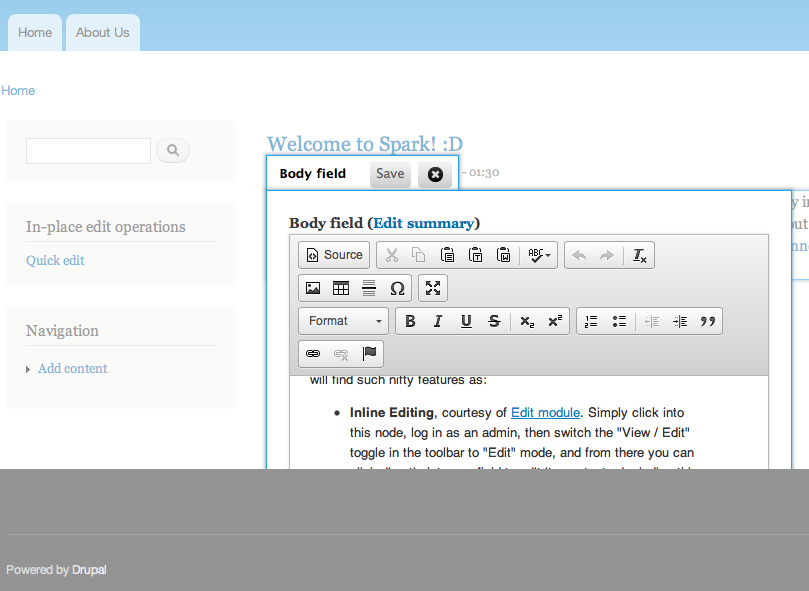Image resolution: width=809 pixels, height=591 pixels.
Task: Click the Inline Editing bold text
Action: 392,412
